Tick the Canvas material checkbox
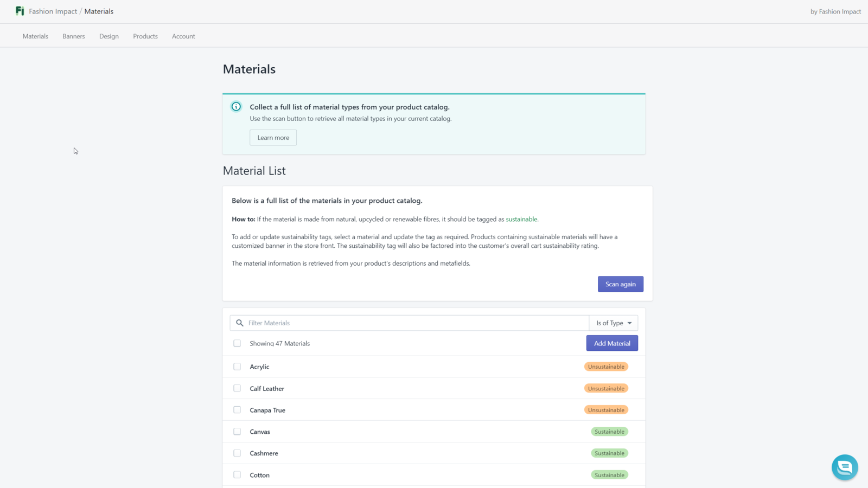868x488 pixels. (237, 432)
